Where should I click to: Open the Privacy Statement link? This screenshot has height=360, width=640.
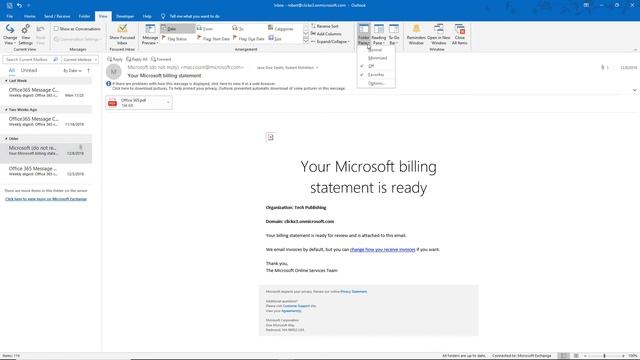pyautogui.click(x=353, y=292)
